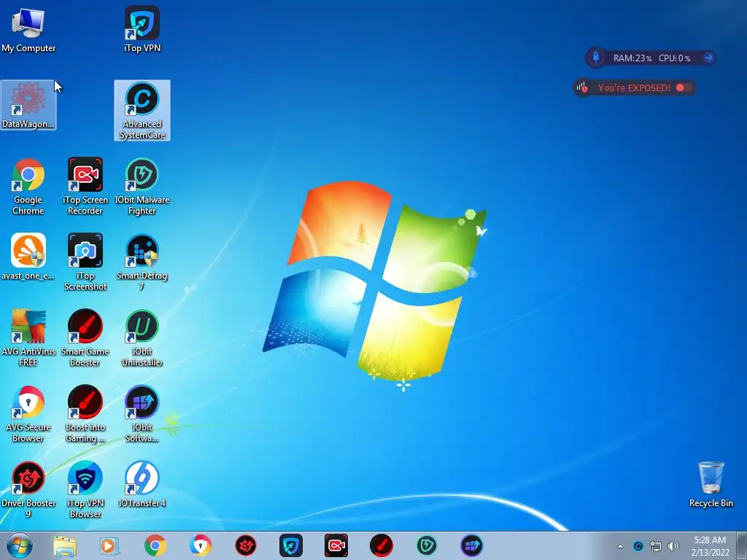This screenshot has width=747, height=560.
Task: Select the IObit Uninstaller desktop shortcut
Action: click(x=142, y=338)
